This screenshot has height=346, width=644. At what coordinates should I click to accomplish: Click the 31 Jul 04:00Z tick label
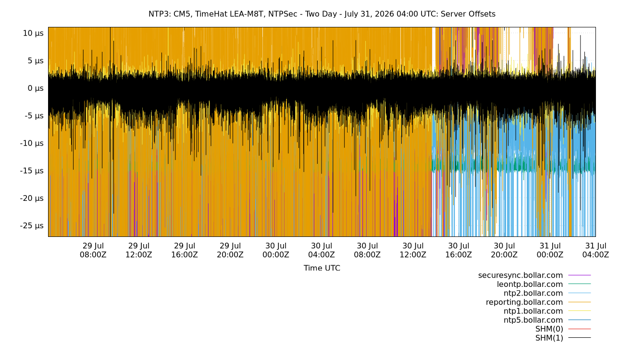click(x=595, y=250)
